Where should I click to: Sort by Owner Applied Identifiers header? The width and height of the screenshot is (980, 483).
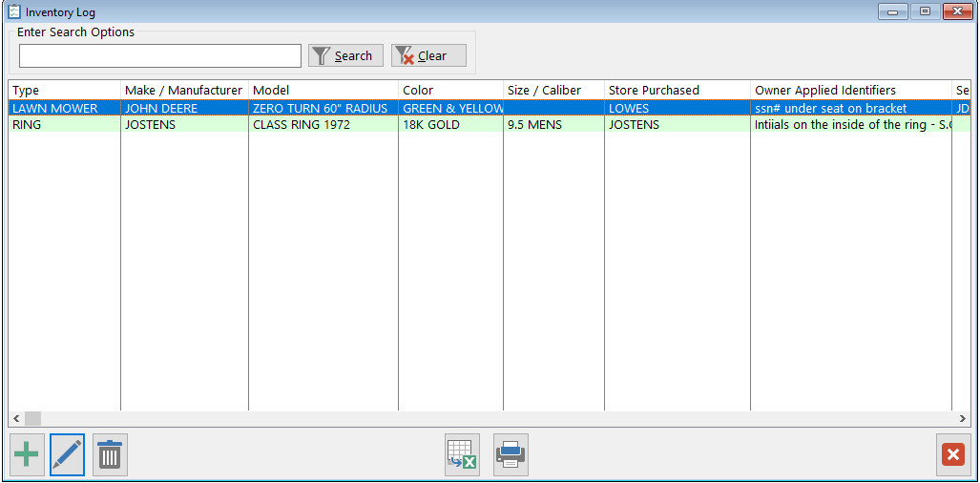click(x=851, y=91)
